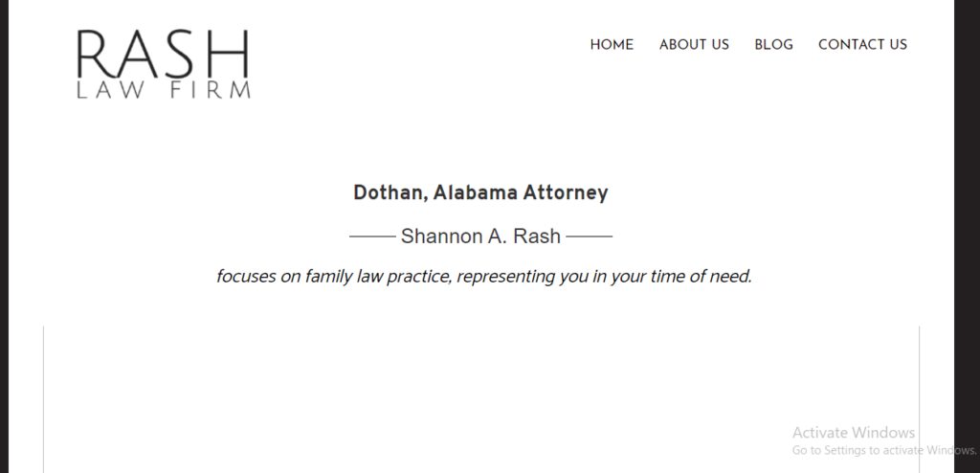The image size is (980, 473).
Task: Go to the ABOUT US page
Action: click(x=694, y=44)
